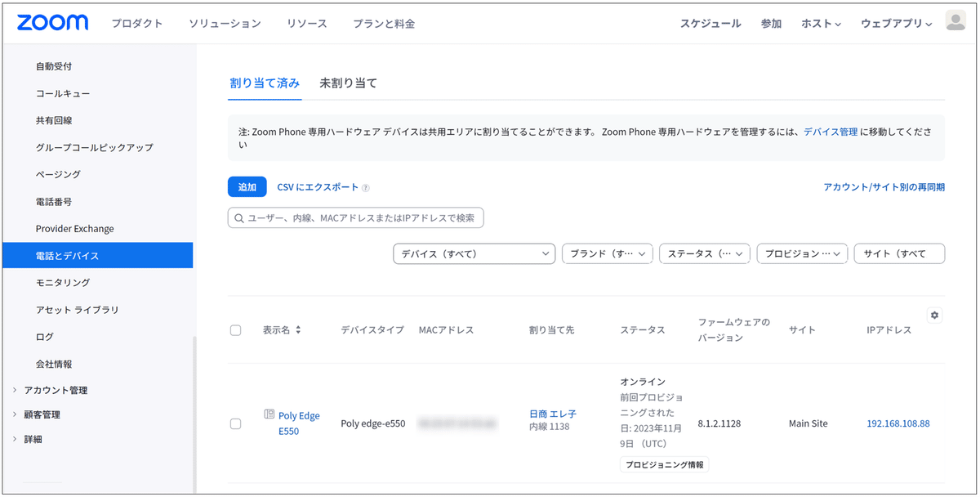
Task: Switch to the 未割り当て tab
Action: click(x=346, y=83)
